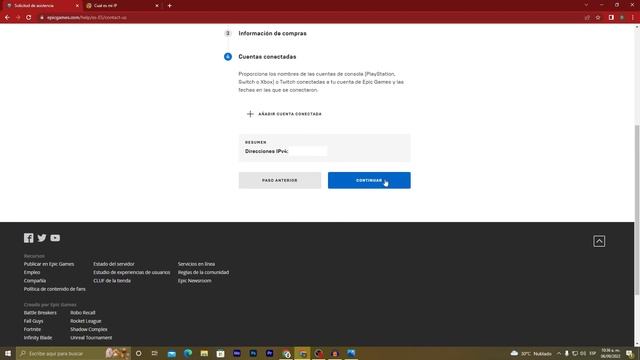
Task: Show hidden system tray icons chevron
Action: click(x=559, y=353)
